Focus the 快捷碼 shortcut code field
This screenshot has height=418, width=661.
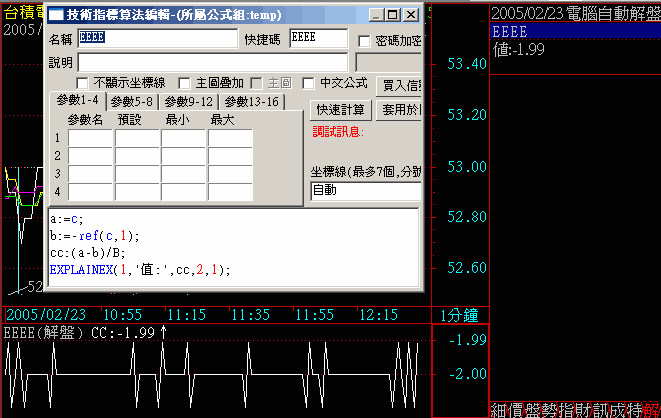[317, 38]
